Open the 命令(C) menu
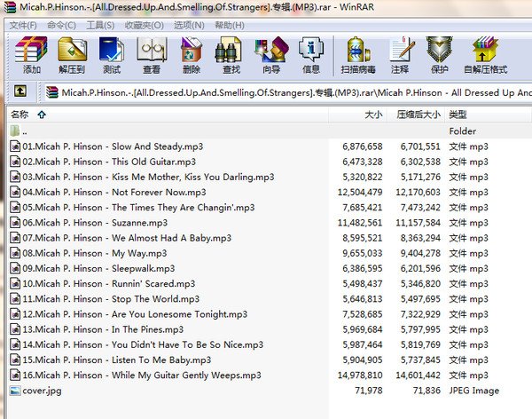Viewport: 532px width, 419px height. point(61,25)
